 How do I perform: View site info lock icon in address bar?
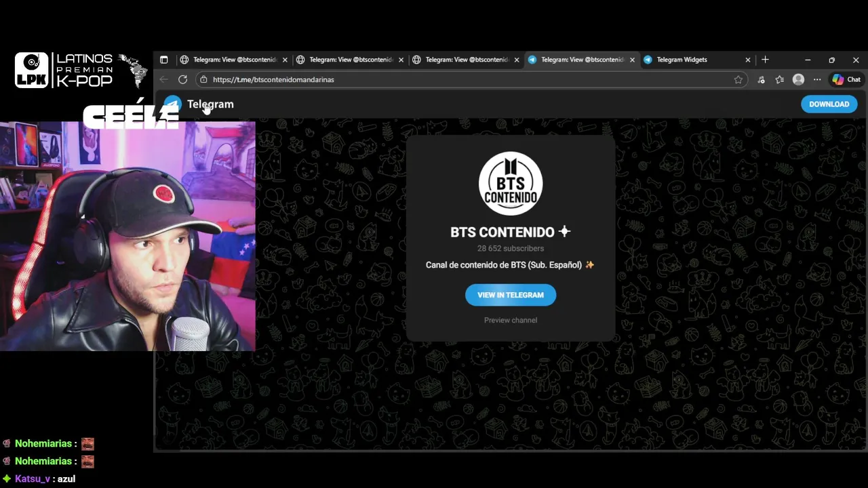pyautogui.click(x=203, y=79)
